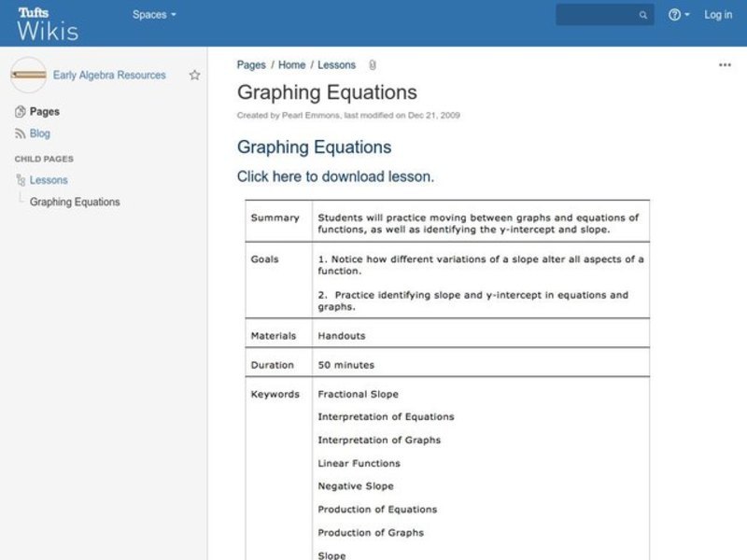Click the Tufts Wikis logo

click(x=47, y=21)
